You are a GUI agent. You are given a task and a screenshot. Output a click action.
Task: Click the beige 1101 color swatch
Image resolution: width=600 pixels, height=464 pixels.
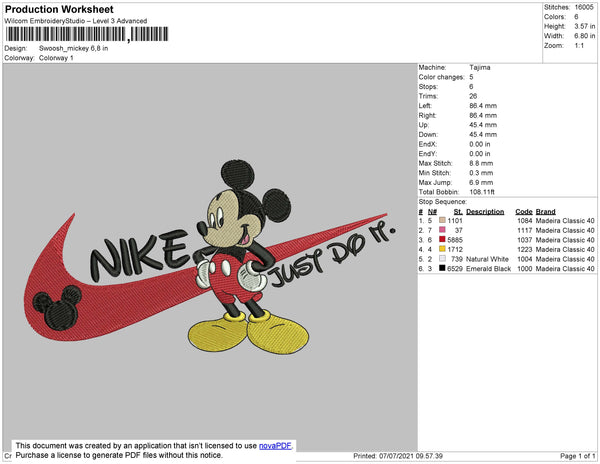[x=442, y=220]
